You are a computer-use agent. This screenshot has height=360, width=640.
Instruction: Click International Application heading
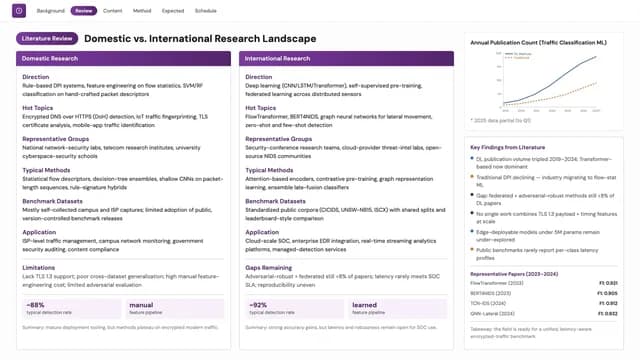262,232
